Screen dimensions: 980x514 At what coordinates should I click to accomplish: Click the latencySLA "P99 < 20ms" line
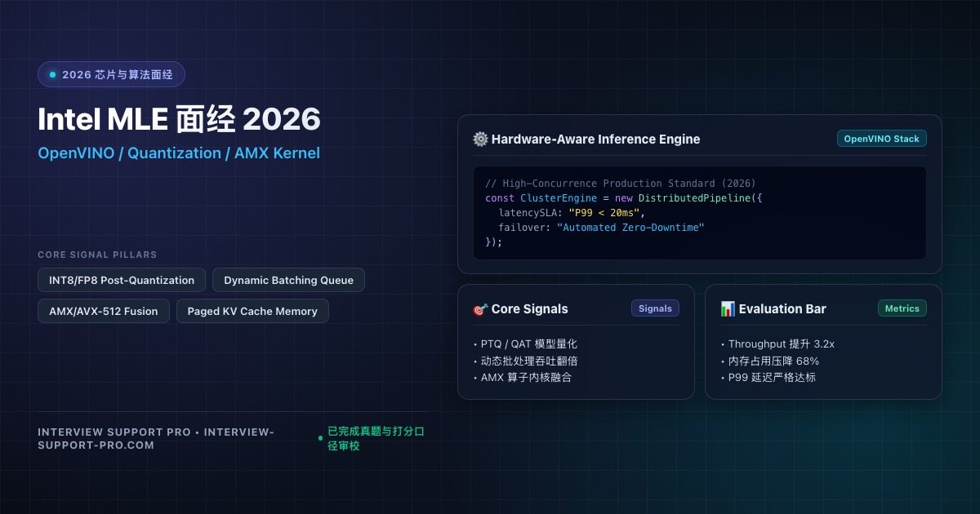(x=572, y=213)
